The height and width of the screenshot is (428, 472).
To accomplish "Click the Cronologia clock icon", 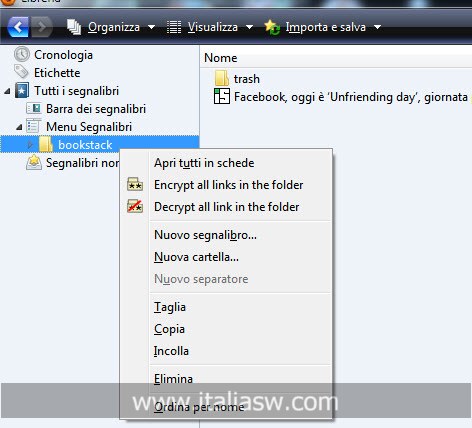I will tap(22, 54).
